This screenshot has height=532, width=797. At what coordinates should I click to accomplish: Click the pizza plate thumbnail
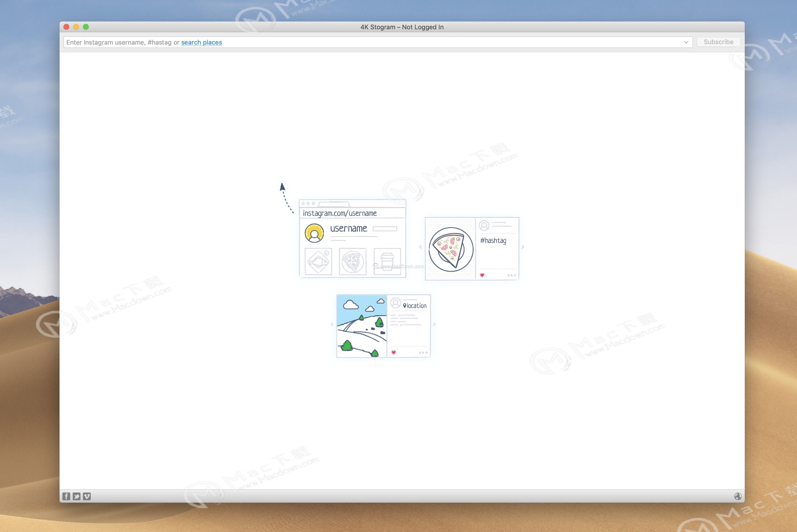point(451,249)
